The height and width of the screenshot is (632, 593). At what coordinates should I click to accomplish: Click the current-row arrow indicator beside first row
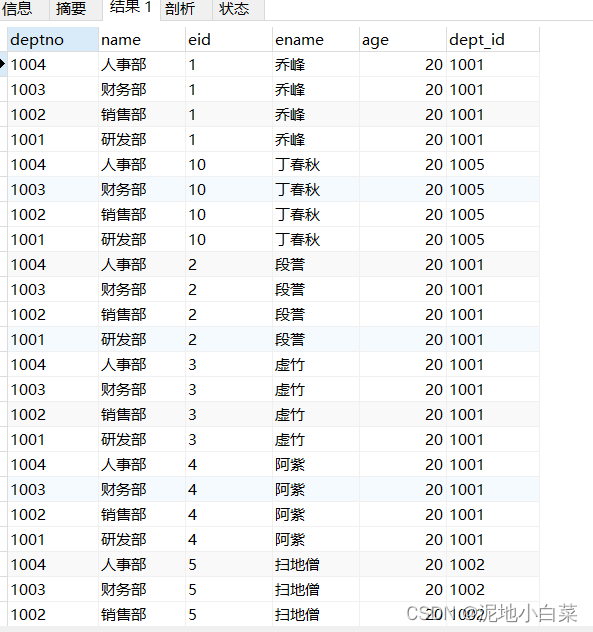pyautogui.click(x=3, y=64)
